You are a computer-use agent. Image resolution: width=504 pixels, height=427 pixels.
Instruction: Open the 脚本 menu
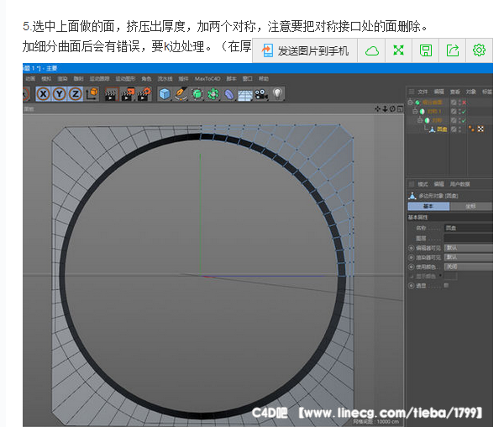[232, 79]
